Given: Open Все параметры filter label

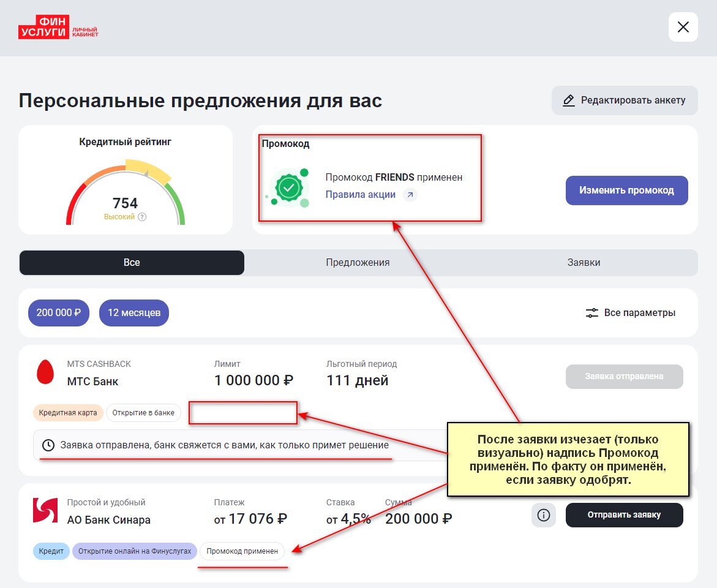Looking at the screenshot, I should [x=640, y=313].
